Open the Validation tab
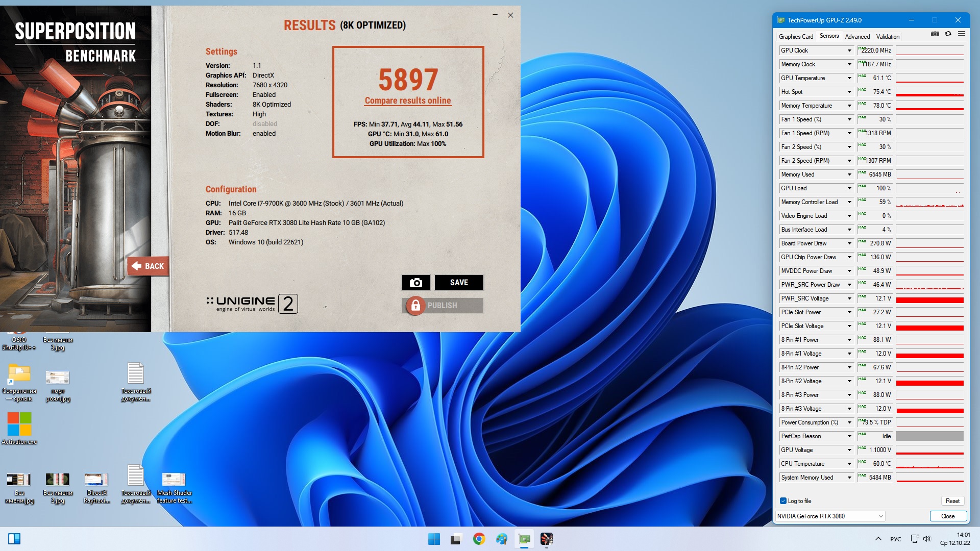This screenshot has height=551, width=980. pyautogui.click(x=888, y=37)
